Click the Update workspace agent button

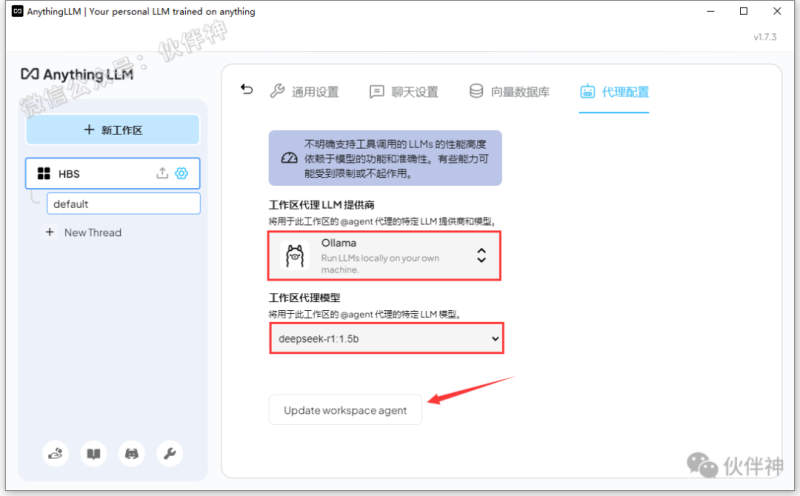[x=345, y=410]
